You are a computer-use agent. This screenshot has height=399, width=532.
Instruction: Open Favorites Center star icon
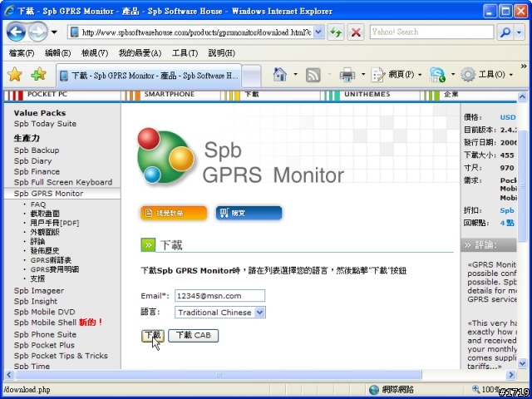click(x=15, y=74)
